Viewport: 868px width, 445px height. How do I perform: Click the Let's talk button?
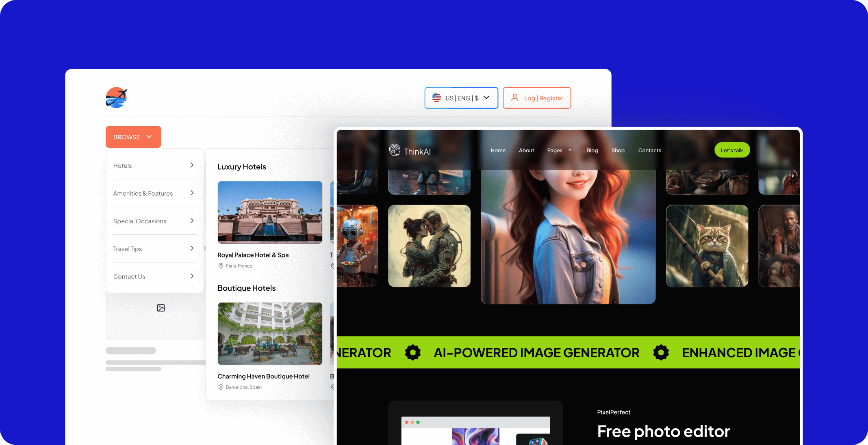[732, 150]
